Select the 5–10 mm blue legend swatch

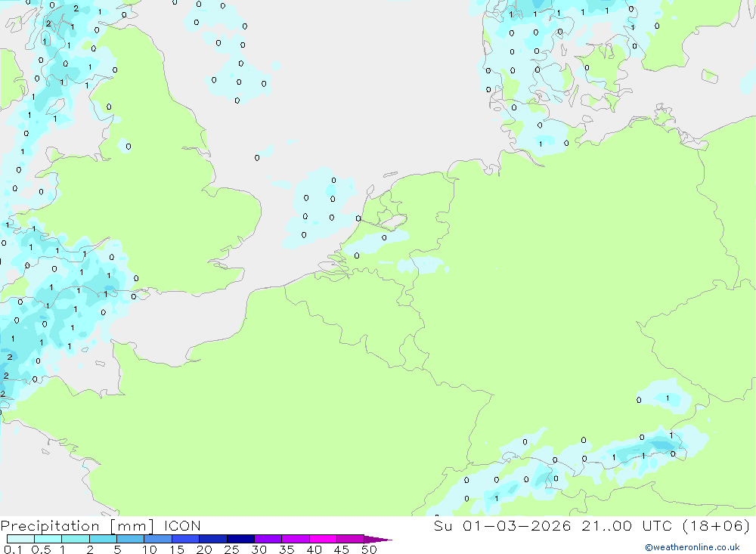(131, 539)
